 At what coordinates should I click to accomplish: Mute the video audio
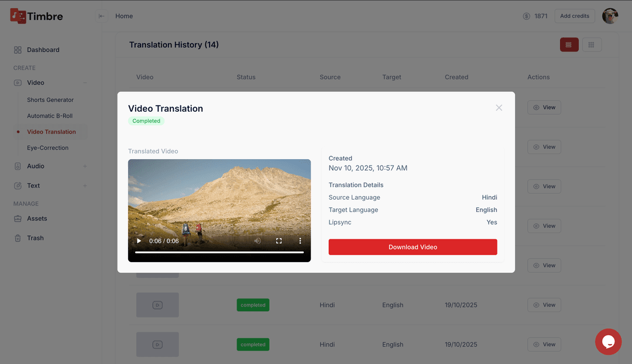pyautogui.click(x=257, y=241)
